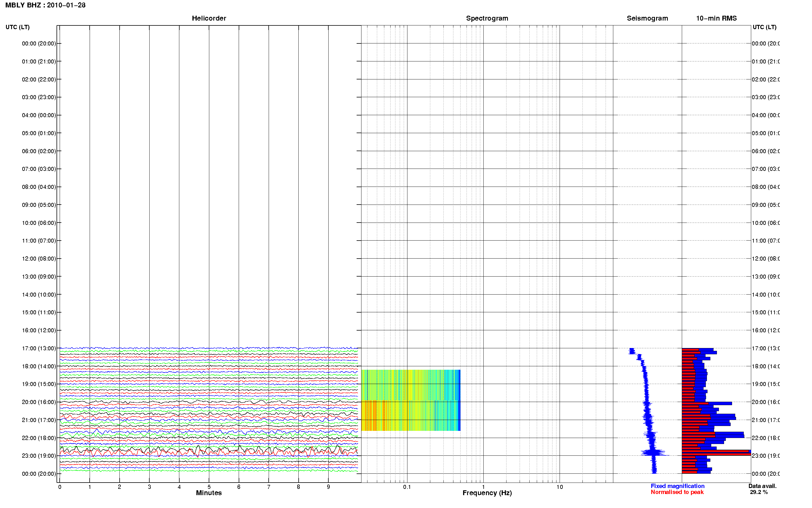Click the right-side '06:00 (02:0' time label
Screen dimensions: 812x508
pyautogui.click(x=766, y=151)
